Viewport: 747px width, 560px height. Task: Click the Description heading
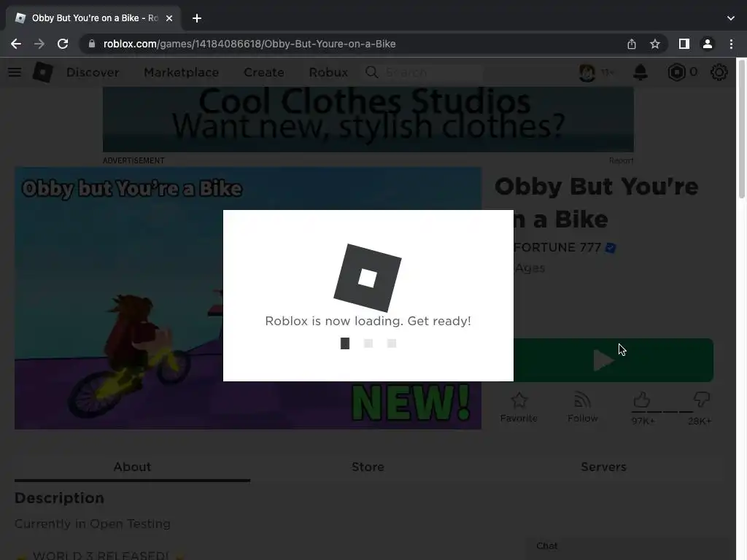[x=60, y=498]
